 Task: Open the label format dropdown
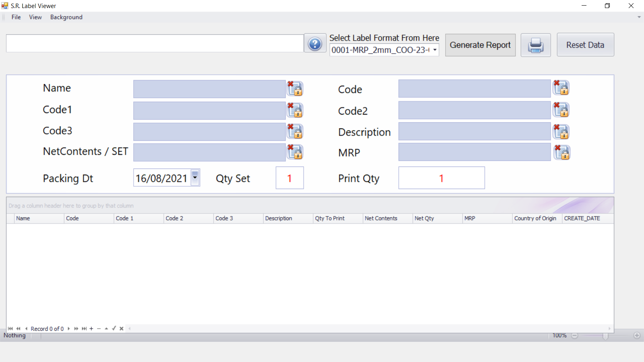[x=435, y=50]
